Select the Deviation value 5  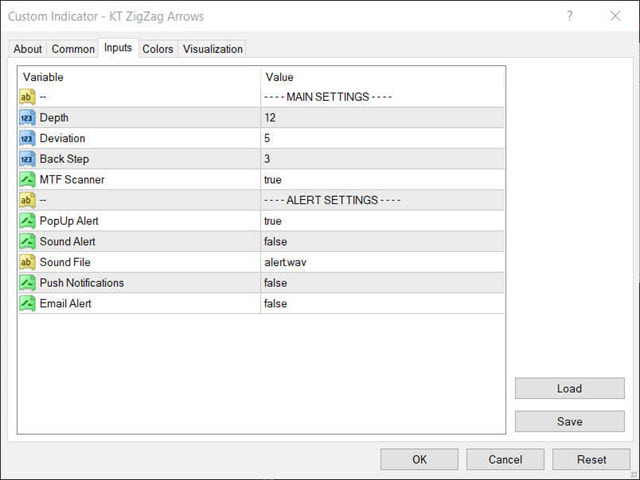[267, 138]
